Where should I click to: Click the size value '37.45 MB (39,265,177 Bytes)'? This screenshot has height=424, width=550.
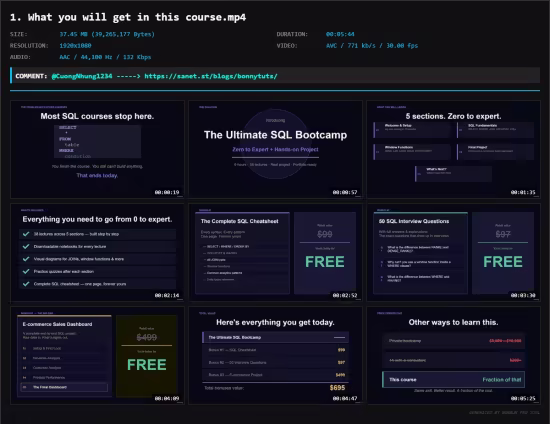click(x=107, y=34)
